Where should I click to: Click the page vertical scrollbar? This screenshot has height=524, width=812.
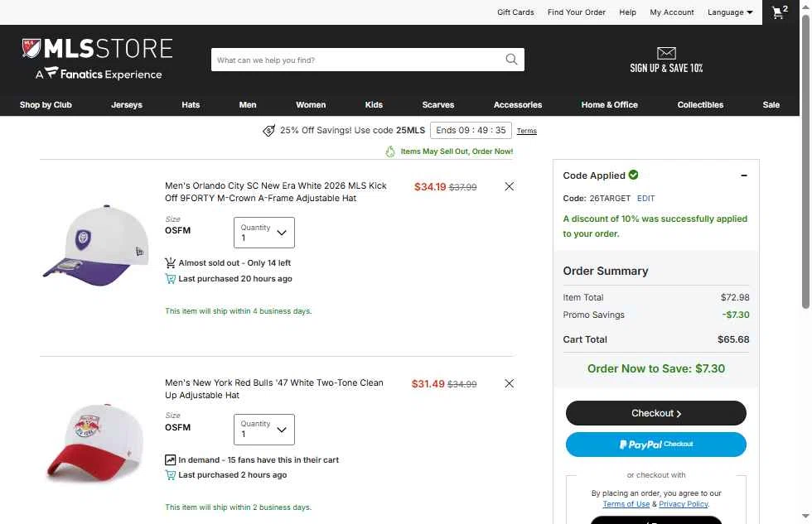point(805,161)
